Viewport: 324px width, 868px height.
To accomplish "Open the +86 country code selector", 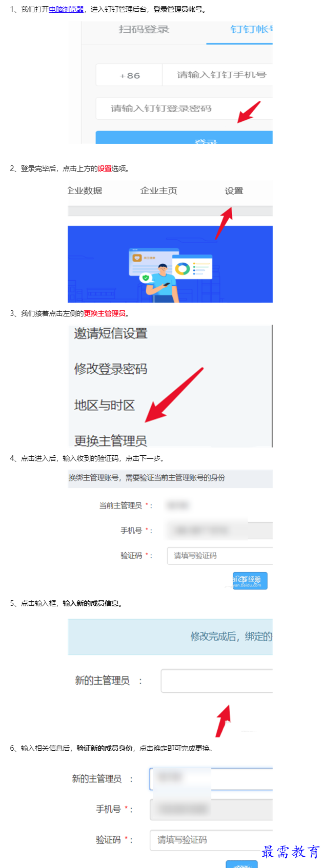I will pos(130,75).
